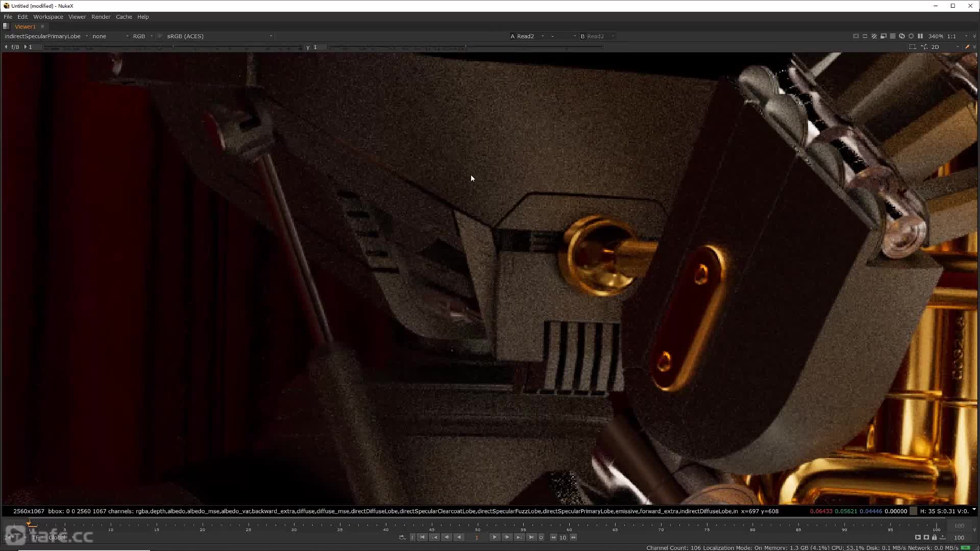This screenshot has width=980, height=551.
Task: Go to first frame
Action: pos(422,537)
